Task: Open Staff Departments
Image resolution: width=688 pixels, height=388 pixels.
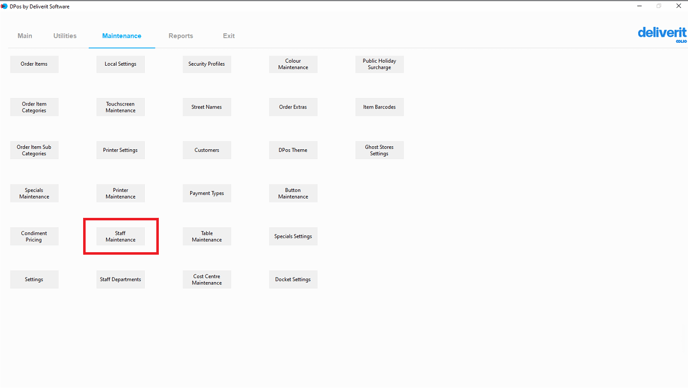Action: click(x=121, y=280)
